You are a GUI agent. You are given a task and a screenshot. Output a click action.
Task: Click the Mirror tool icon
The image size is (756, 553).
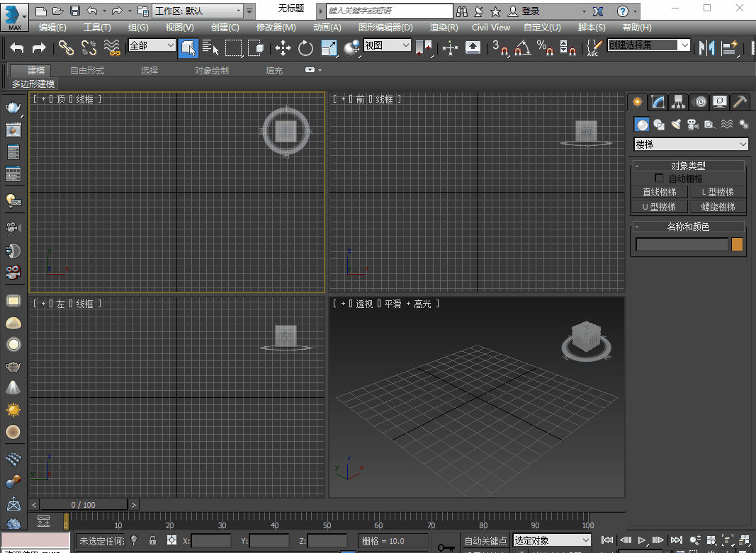click(707, 47)
